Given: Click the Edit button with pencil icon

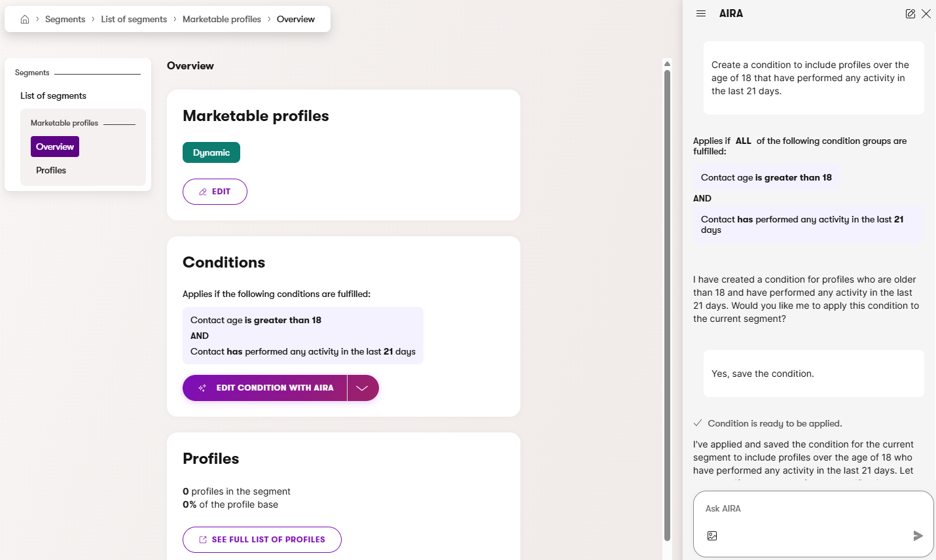Looking at the screenshot, I should [215, 192].
